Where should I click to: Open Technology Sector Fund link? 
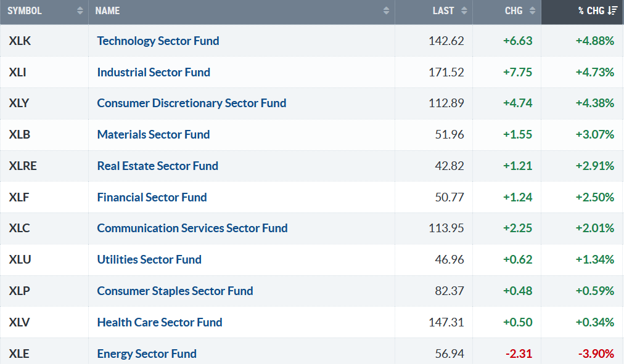click(x=158, y=41)
